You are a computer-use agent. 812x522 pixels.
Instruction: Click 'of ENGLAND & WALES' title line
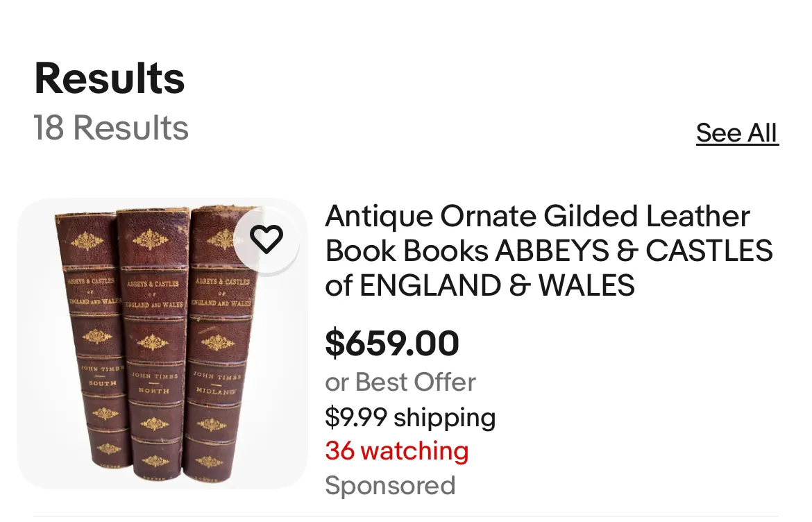pos(480,285)
